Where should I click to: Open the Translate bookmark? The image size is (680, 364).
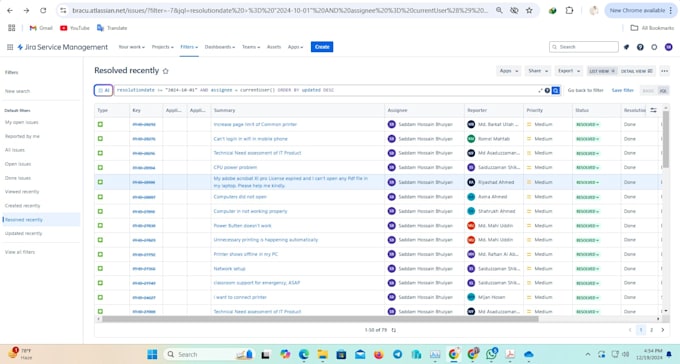[112, 28]
